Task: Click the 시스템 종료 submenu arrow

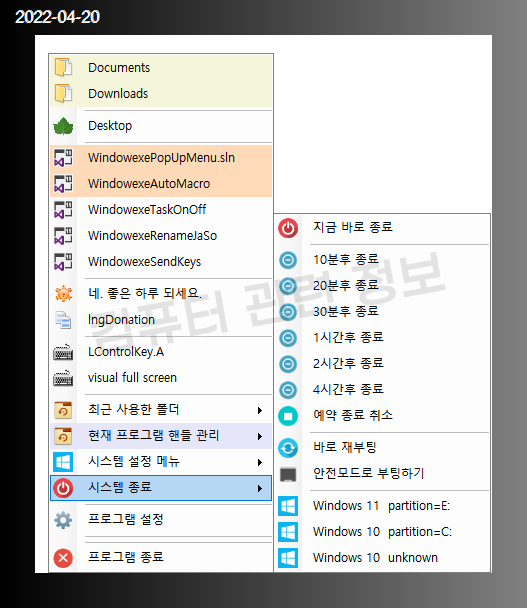Action: pyautogui.click(x=260, y=488)
